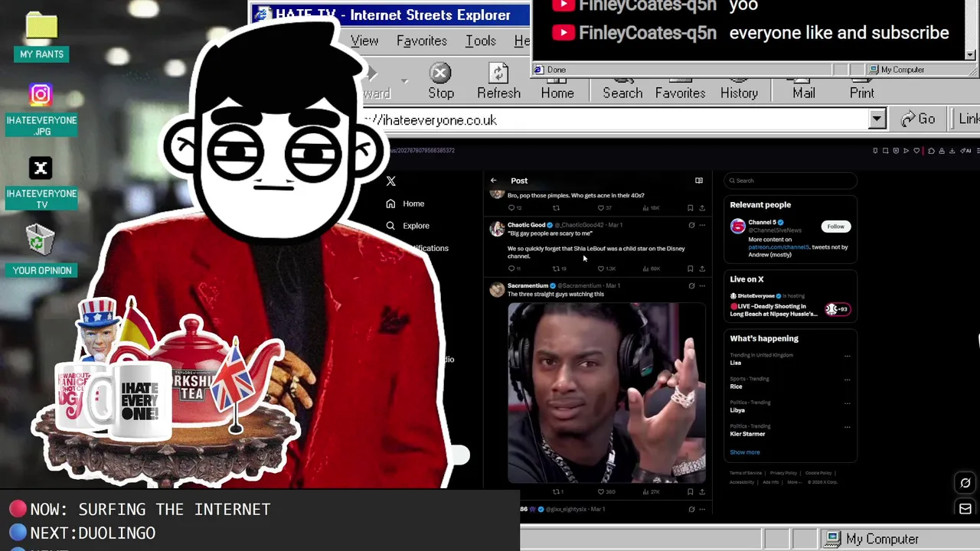Open the Tools menu
This screenshot has height=551, width=980.
[x=480, y=41]
